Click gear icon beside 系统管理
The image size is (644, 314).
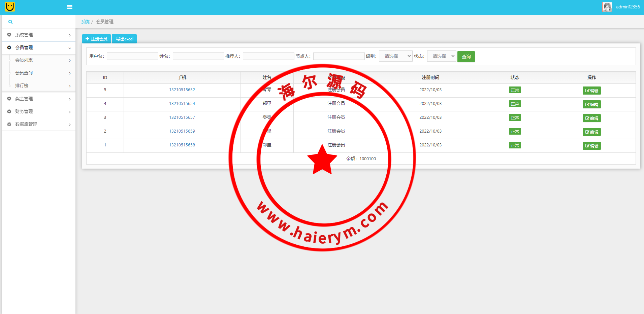coord(9,35)
